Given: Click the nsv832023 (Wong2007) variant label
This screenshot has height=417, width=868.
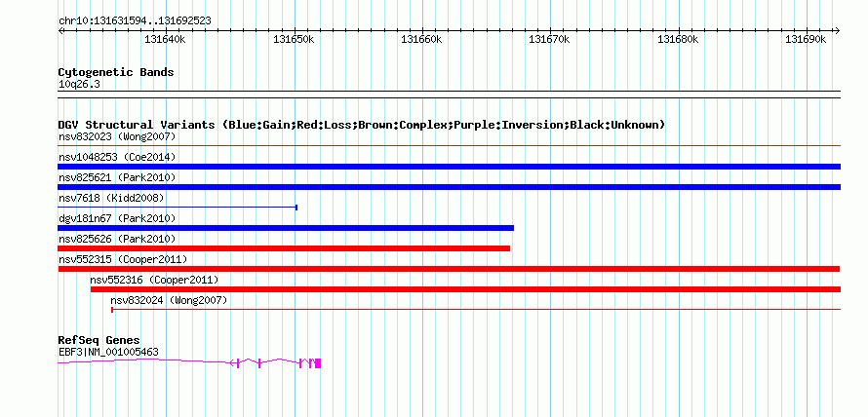Looking at the screenshot, I should (117, 136).
